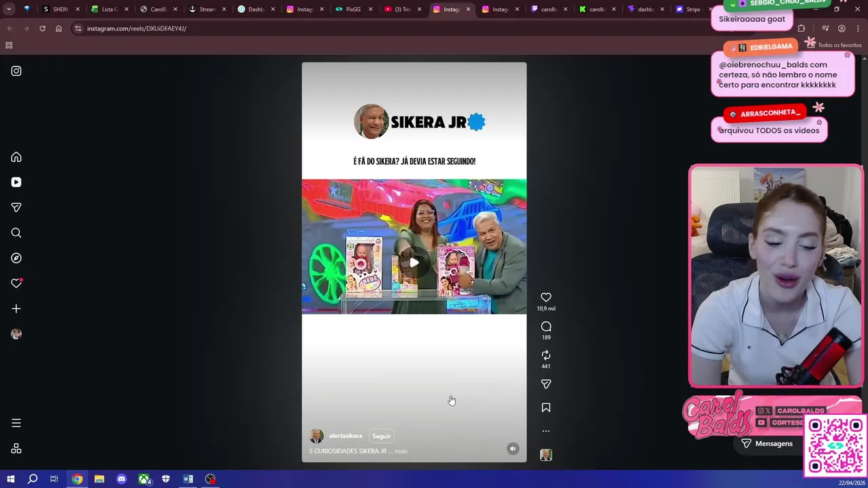Open Word from the taskbar
The image size is (868, 488).
point(188,479)
